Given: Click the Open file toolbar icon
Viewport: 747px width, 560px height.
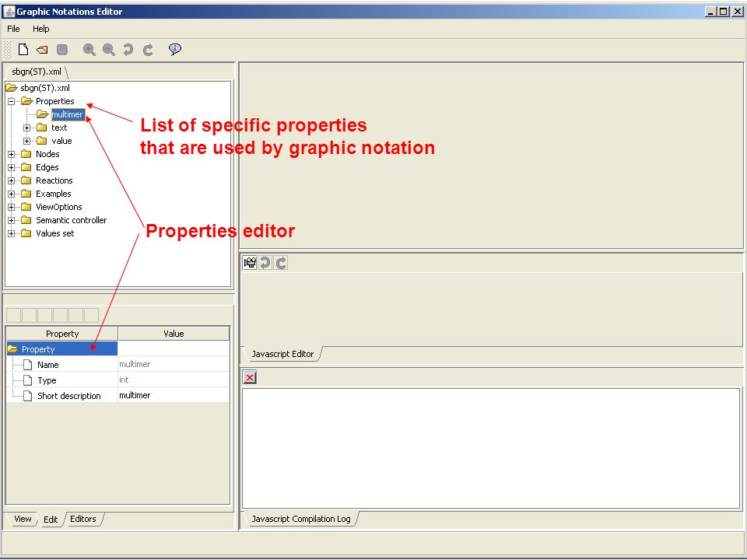Looking at the screenshot, I should [x=42, y=50].
